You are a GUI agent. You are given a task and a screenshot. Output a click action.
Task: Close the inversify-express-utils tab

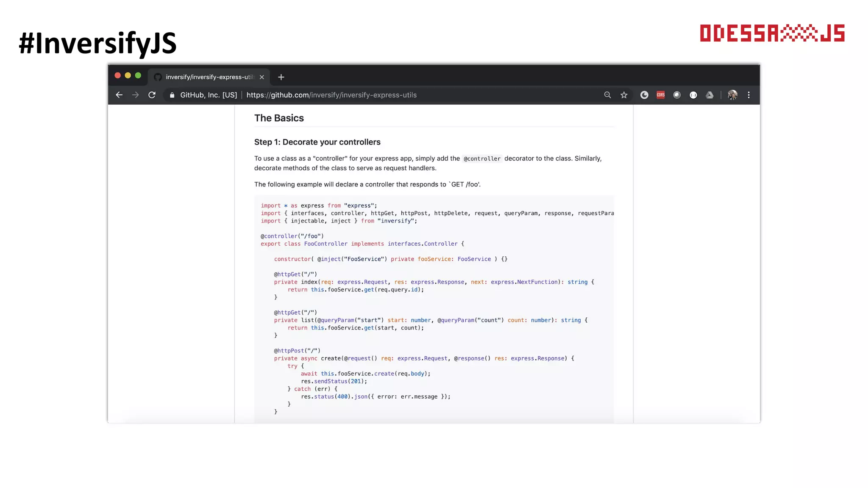click(262, 77)
